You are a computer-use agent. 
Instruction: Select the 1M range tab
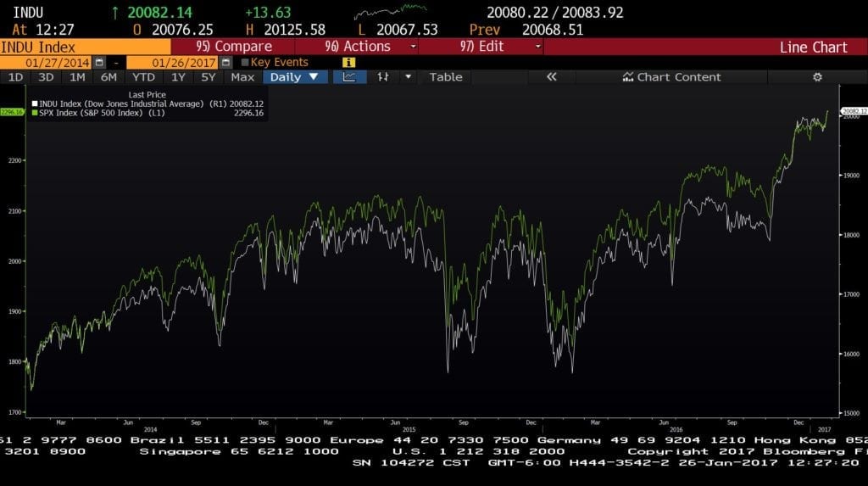[x=77, y=77]
